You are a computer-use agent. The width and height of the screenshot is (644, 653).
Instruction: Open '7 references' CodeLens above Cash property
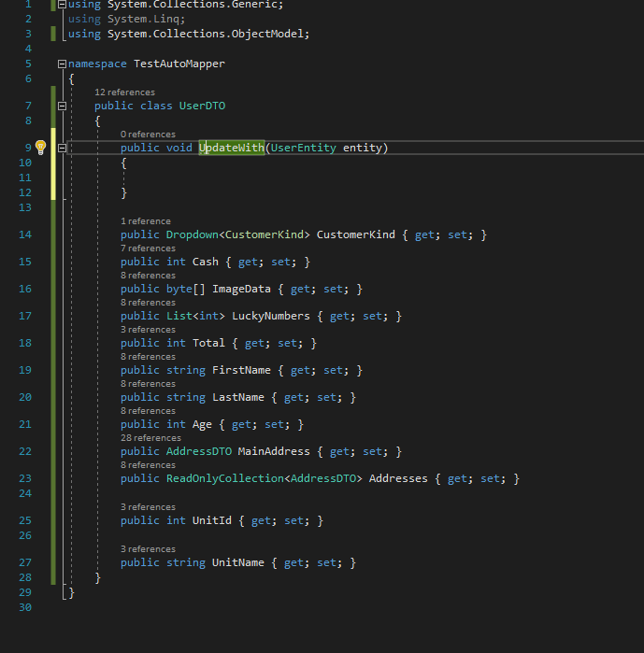point(148,248)
